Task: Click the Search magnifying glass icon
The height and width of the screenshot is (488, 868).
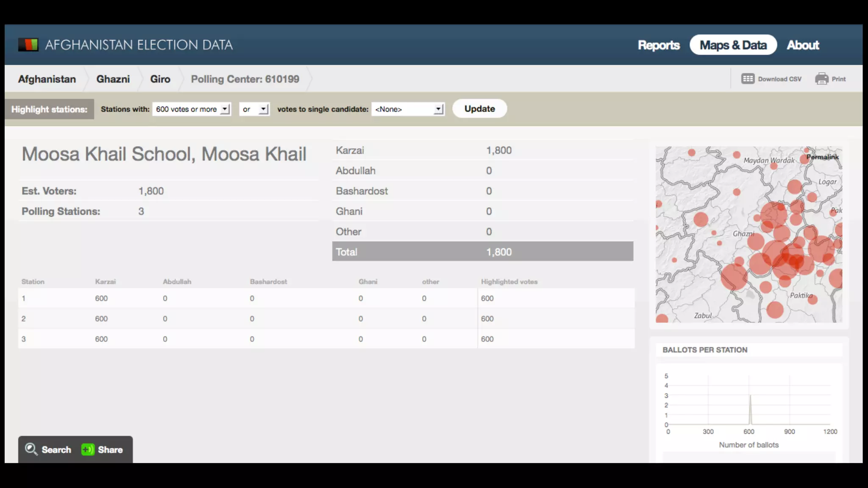Action: click(31, 449)
